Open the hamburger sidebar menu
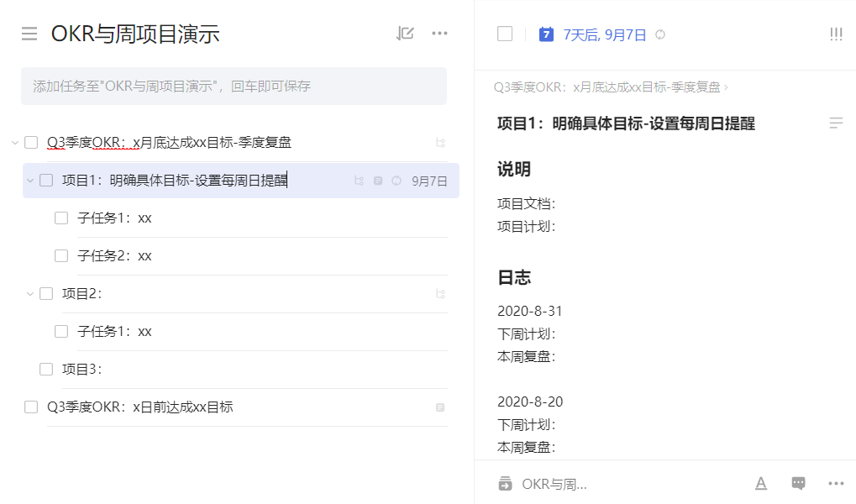The height and width of the screenshot is (504, 856). (29, 34)
